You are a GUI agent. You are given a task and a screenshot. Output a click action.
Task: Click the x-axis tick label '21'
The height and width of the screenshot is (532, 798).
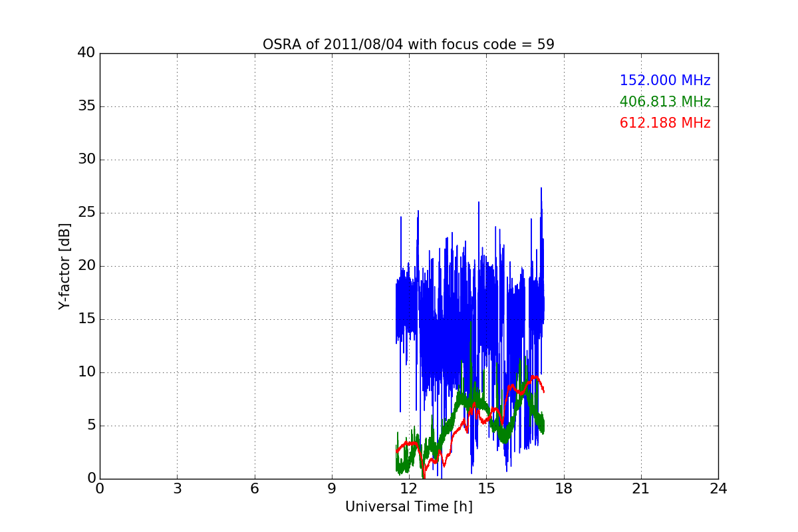641,489
